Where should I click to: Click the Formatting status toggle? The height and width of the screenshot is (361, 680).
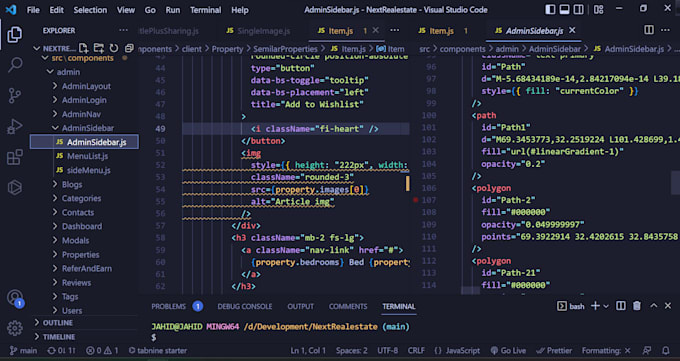coord(606,351)
